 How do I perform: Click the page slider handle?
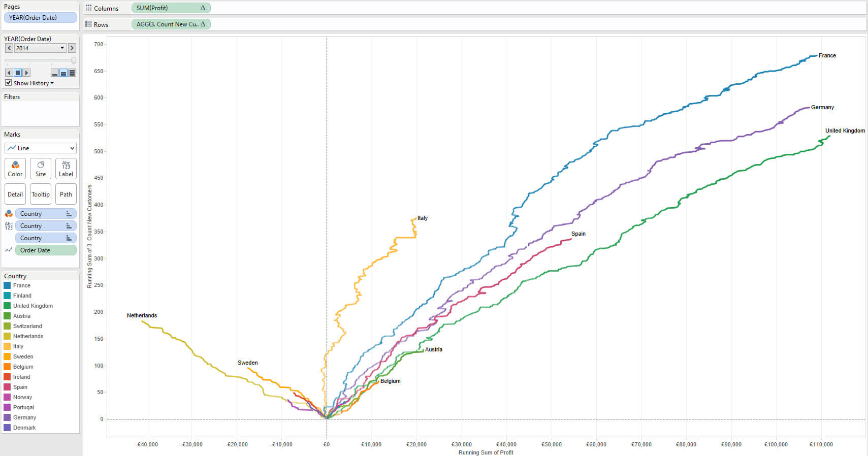(74, 60)
